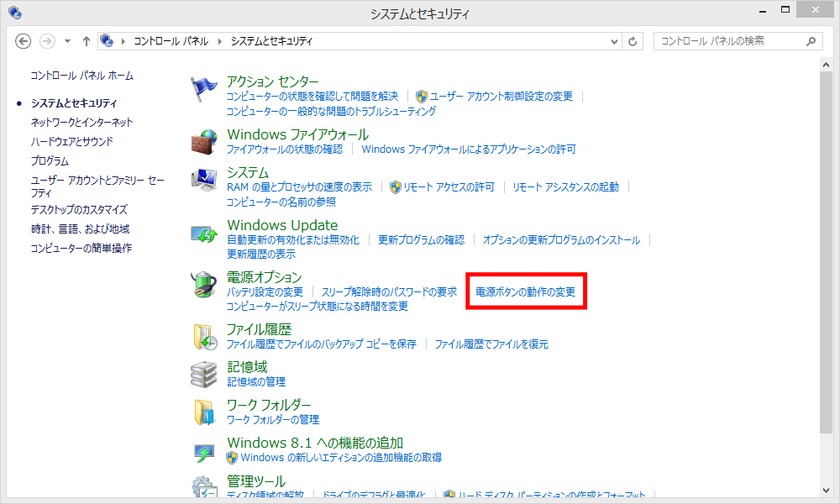Screen dimensions: 840x504
Task: Expand the chevron before コントロール パネル in breadcrumb
Action: click(x=123, y=41)
